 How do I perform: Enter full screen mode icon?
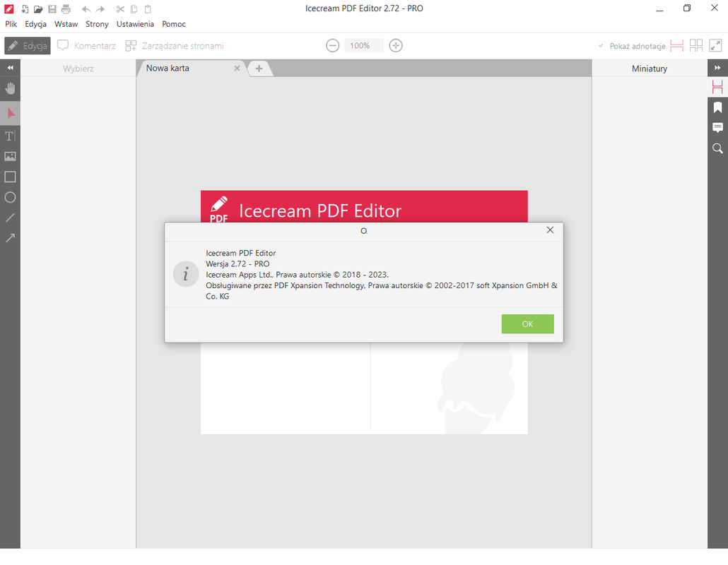tap(715, 45)
